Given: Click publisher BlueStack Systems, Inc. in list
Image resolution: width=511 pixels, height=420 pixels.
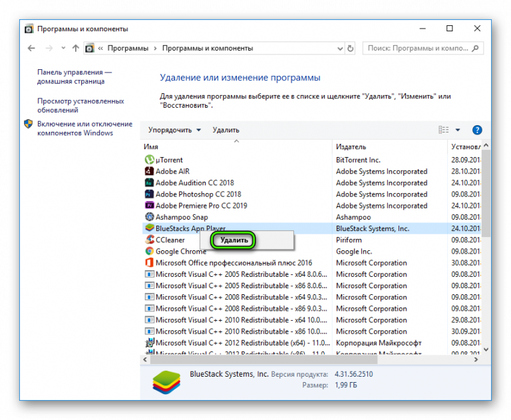Looking at the screenshot, I should [373, 228].
